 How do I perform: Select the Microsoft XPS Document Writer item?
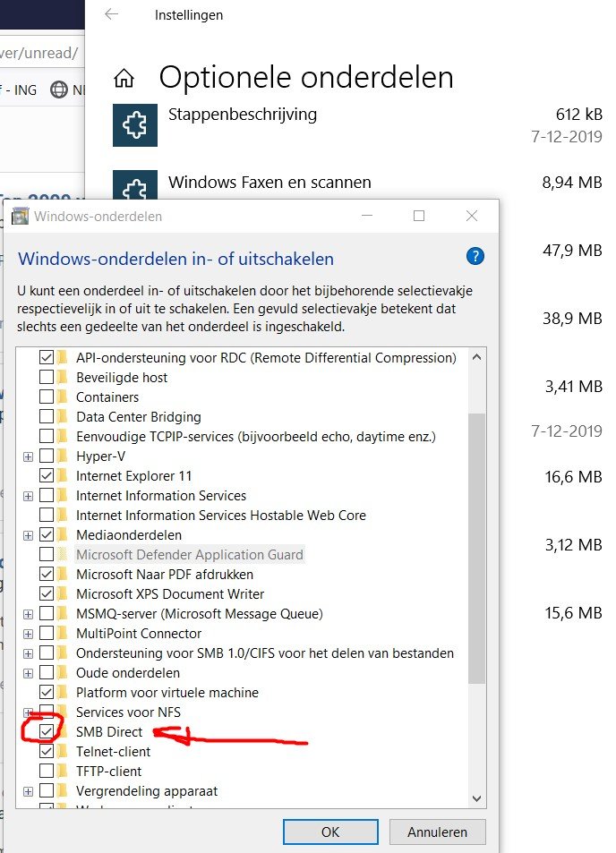click(x=170, y=594)
